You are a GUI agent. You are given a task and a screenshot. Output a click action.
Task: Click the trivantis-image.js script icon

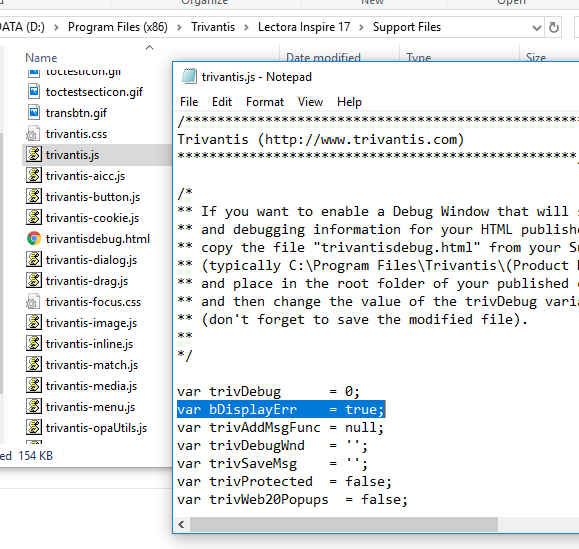[x=34, y=322]
